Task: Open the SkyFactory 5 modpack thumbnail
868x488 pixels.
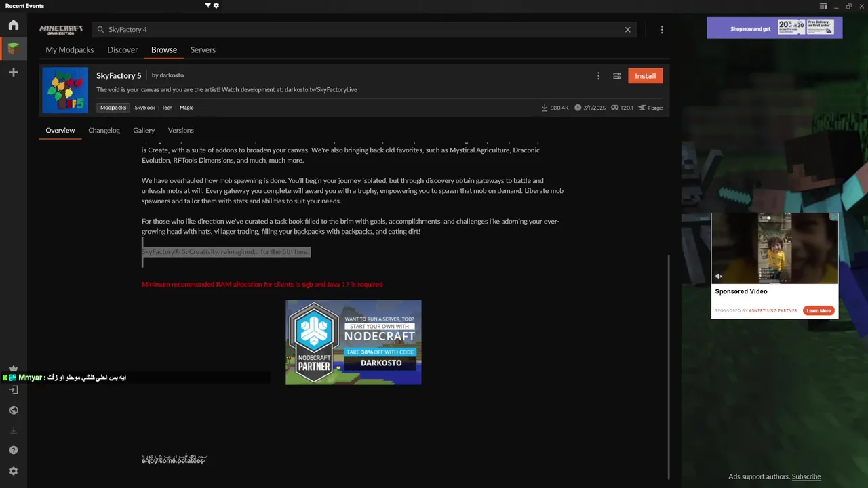Action: tap(65, 90)
